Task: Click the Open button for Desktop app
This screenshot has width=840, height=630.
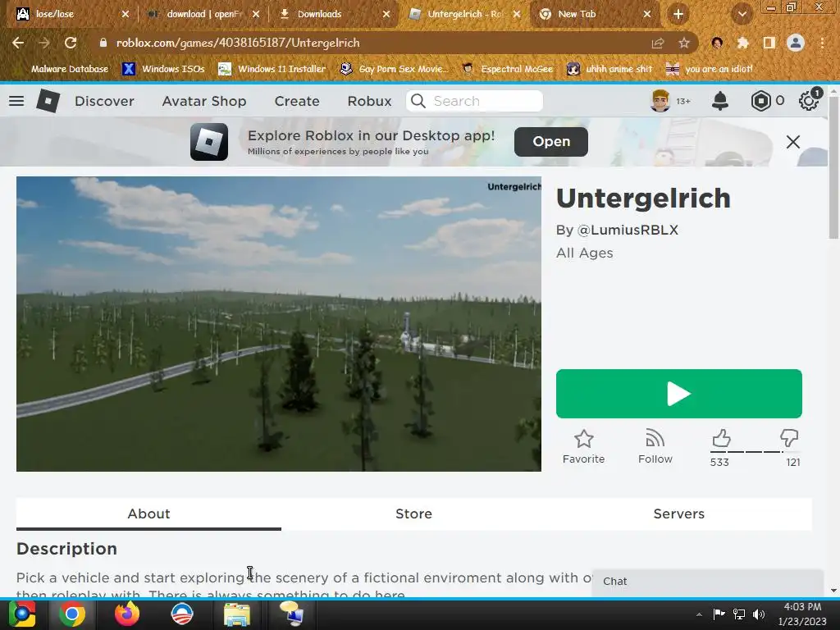Action: pos(550,141)
